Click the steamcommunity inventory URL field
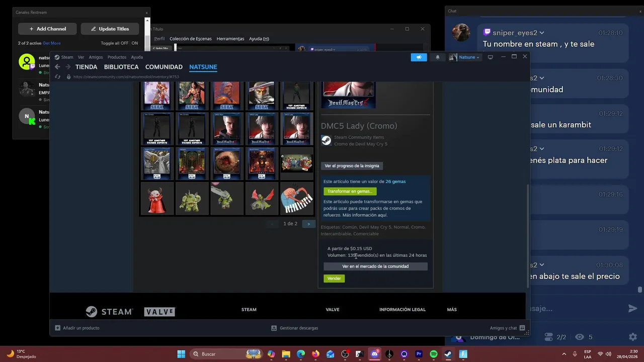Image resolution: width=644 pixels, height=362 pixels. [x=126, y=77]
